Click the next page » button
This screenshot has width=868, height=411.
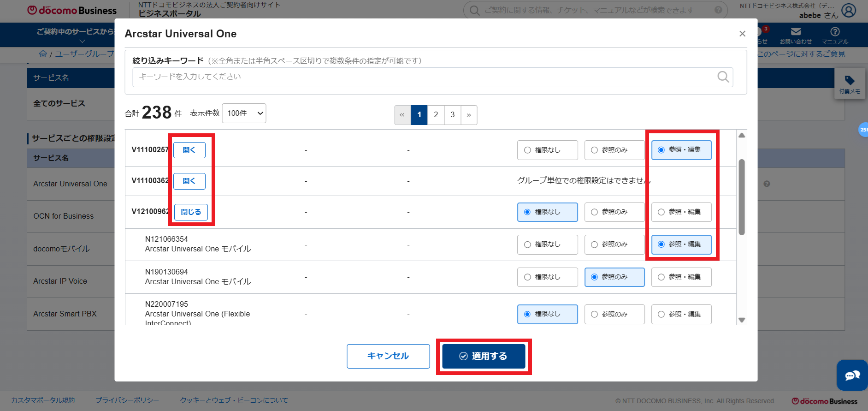tap(469, 115)
